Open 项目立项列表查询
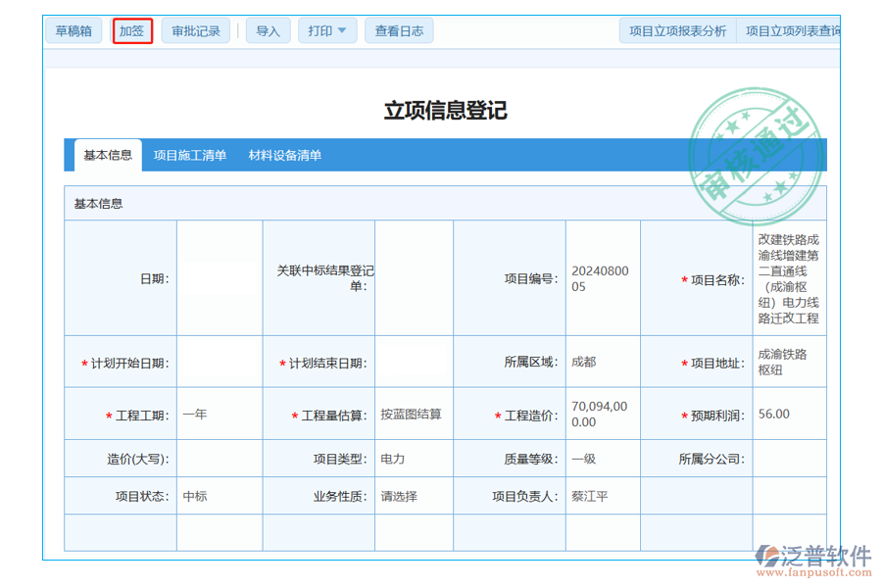Viewport: 882px width, 588px height. [794, 29]
